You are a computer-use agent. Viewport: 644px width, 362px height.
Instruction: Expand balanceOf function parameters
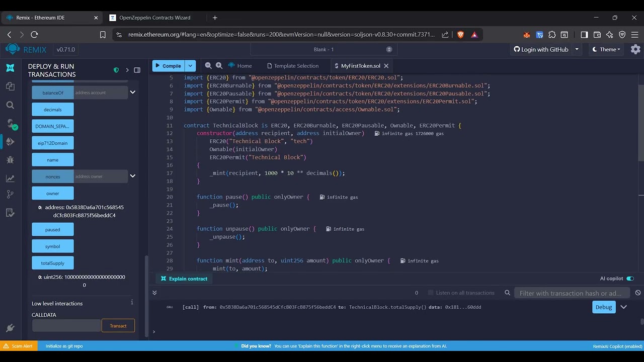click(x=133, y=93)
